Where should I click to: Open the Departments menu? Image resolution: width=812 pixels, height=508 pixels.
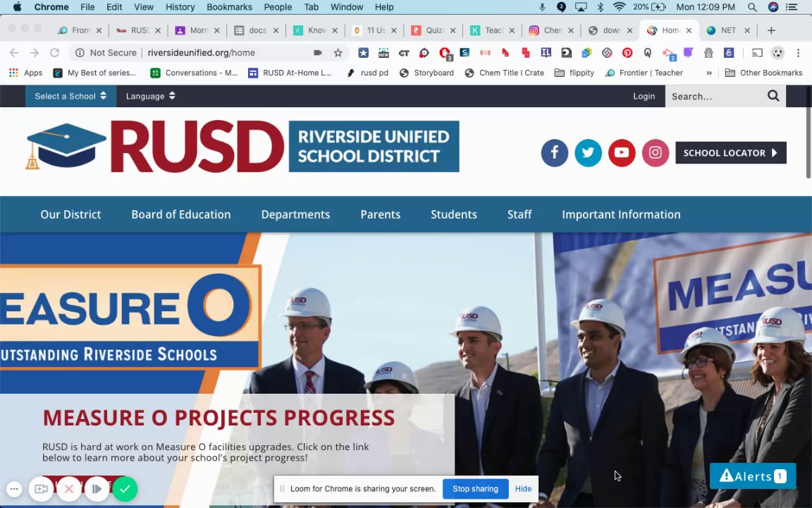(295, 214)
